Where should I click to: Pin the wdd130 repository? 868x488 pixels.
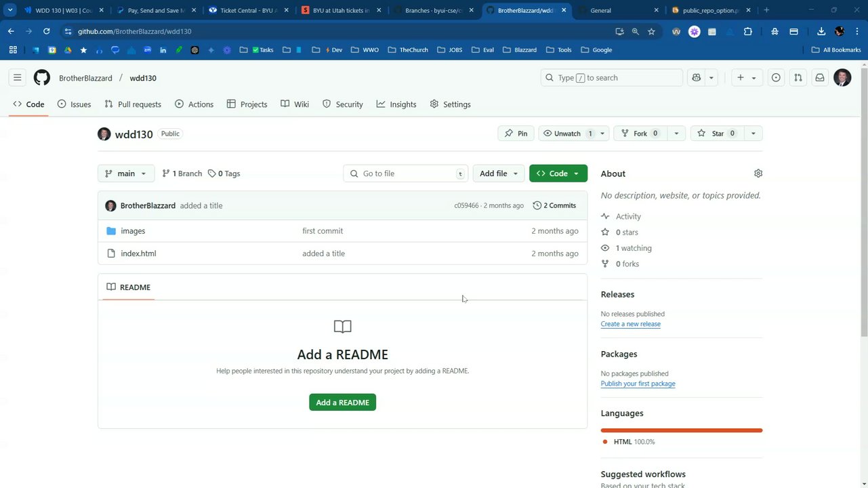[x=516, y=134]
